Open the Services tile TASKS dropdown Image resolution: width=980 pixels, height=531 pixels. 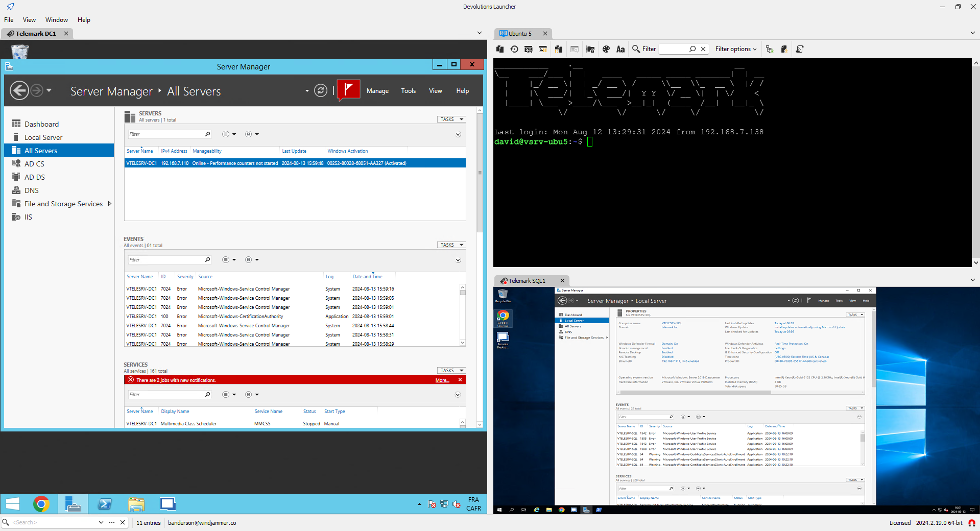(x=452, y=370)
